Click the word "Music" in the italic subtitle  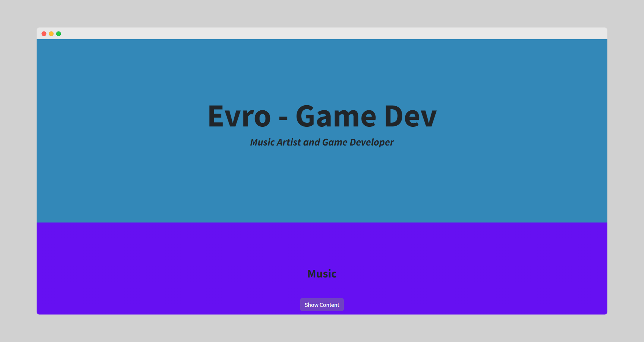[262, 142]
